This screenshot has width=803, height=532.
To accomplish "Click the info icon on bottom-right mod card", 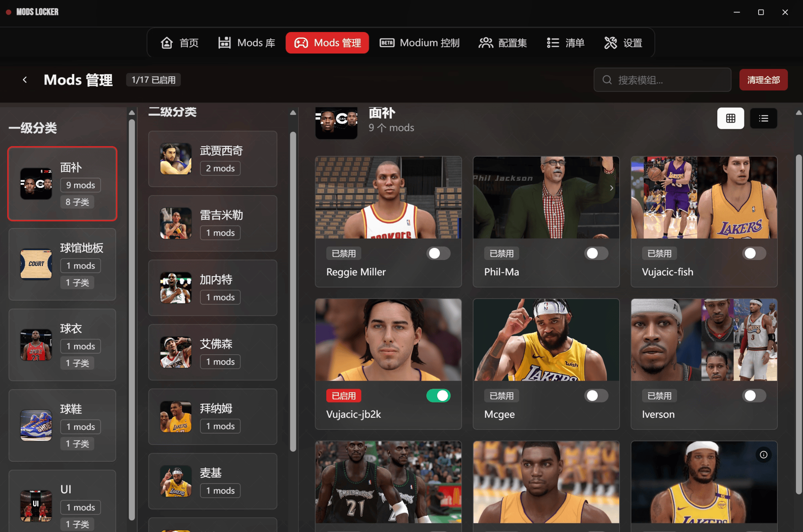I will click(764, 455).
